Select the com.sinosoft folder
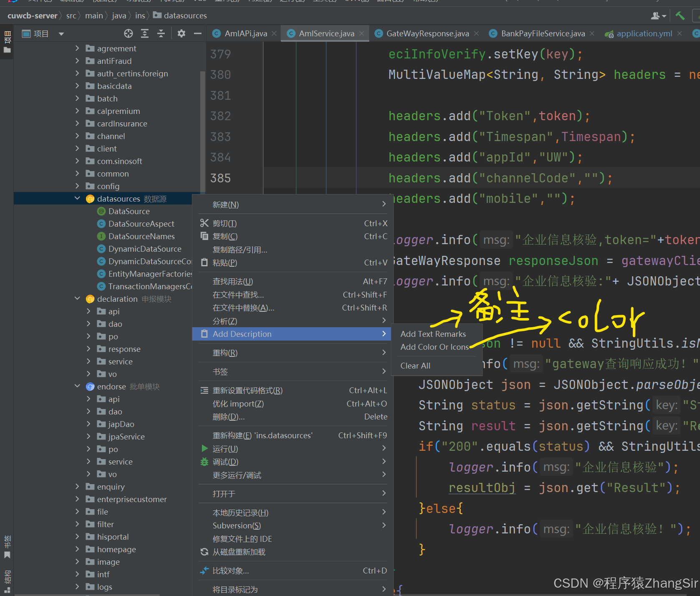 pyautogui.click(x=119, y=161)
